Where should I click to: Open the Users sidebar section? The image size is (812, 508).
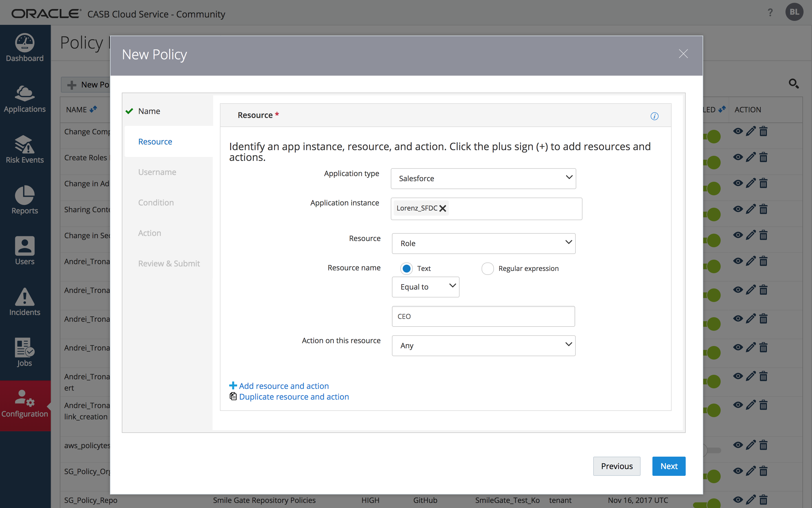tap(25, 251)
